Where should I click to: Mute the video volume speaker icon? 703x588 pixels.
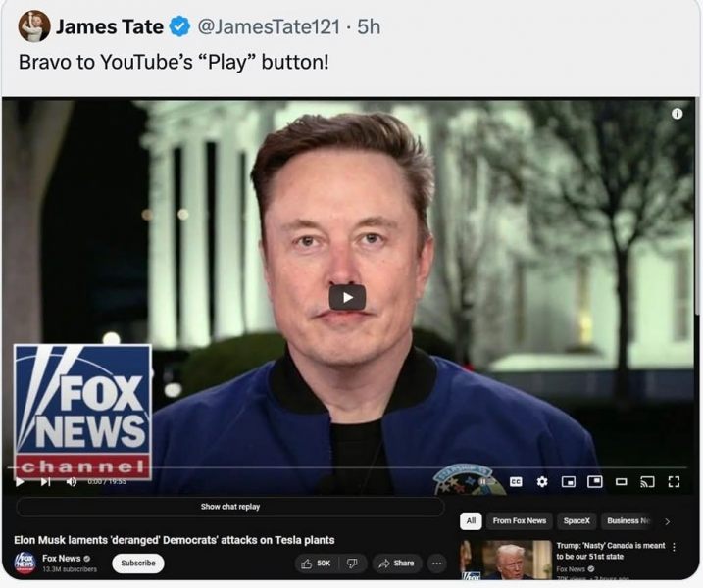[72, 482]
